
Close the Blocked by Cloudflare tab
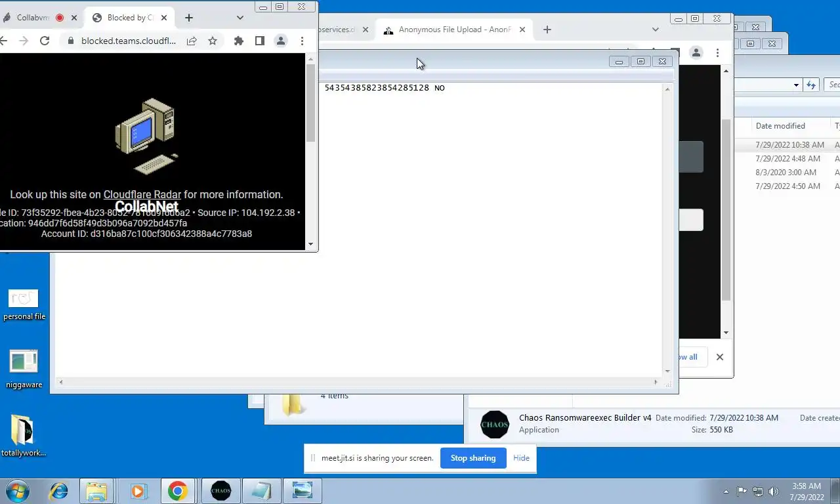(164, 18)
